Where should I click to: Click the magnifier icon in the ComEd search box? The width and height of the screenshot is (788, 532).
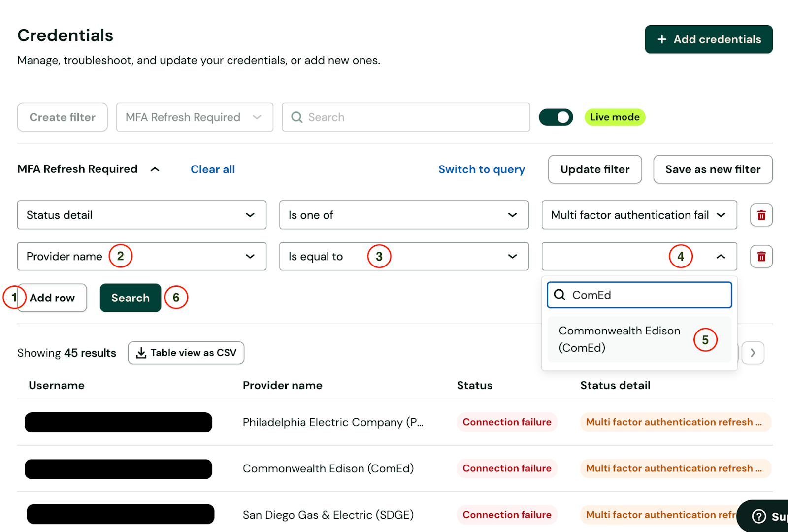559,295
